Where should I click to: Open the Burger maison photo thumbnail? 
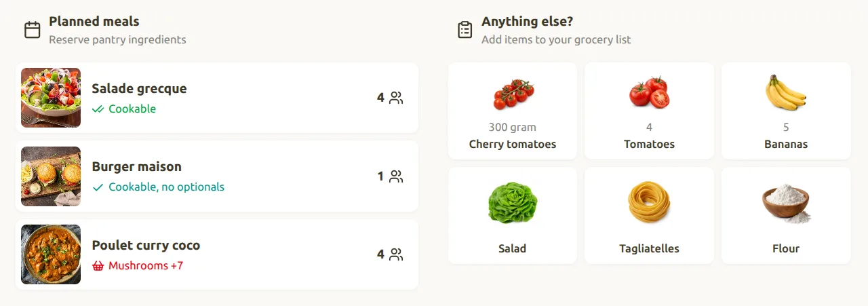(x=51, y=176)
